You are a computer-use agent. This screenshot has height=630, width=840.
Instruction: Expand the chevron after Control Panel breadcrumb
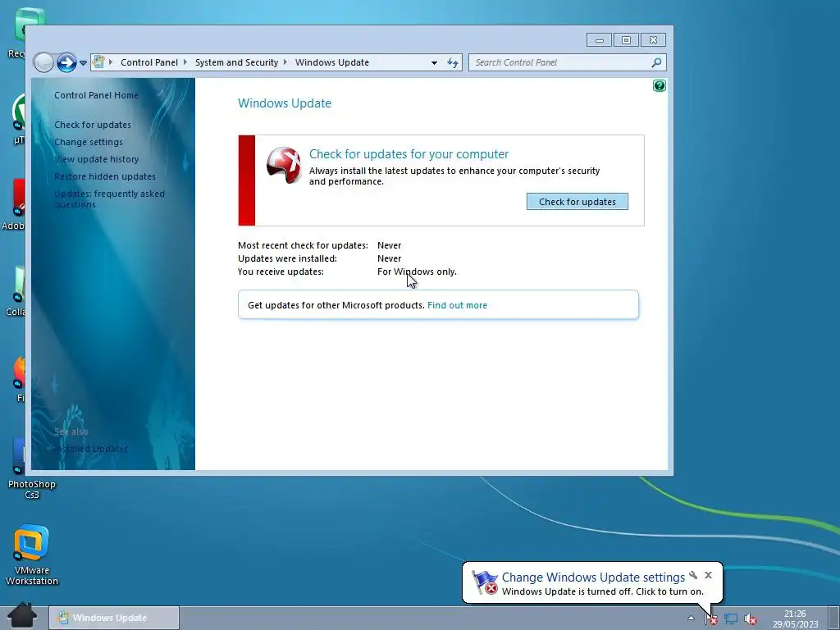185,62
